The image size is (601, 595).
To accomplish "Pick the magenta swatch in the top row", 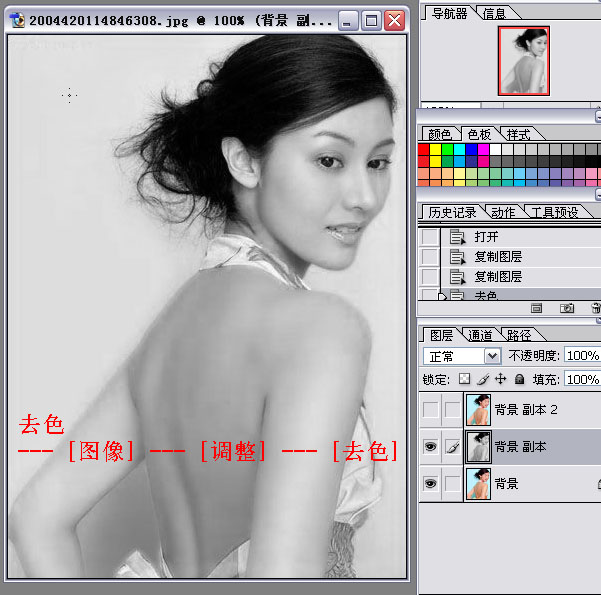I will coord(483,150).
